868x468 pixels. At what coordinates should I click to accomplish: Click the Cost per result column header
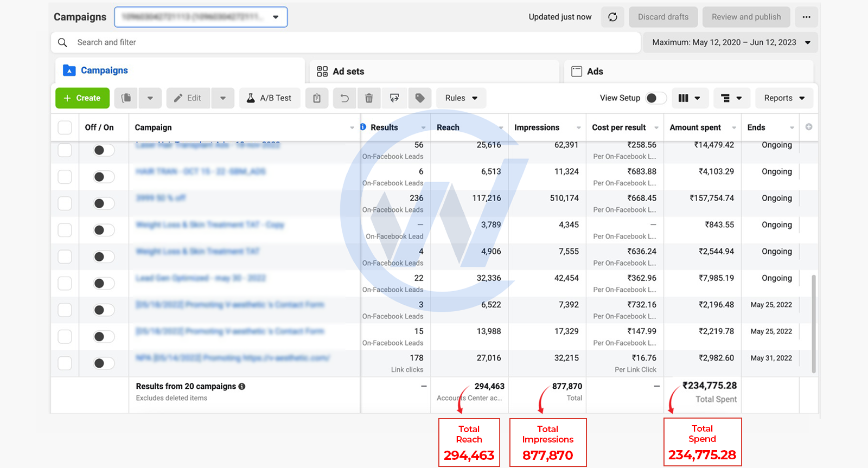click(x=625, y=127)
